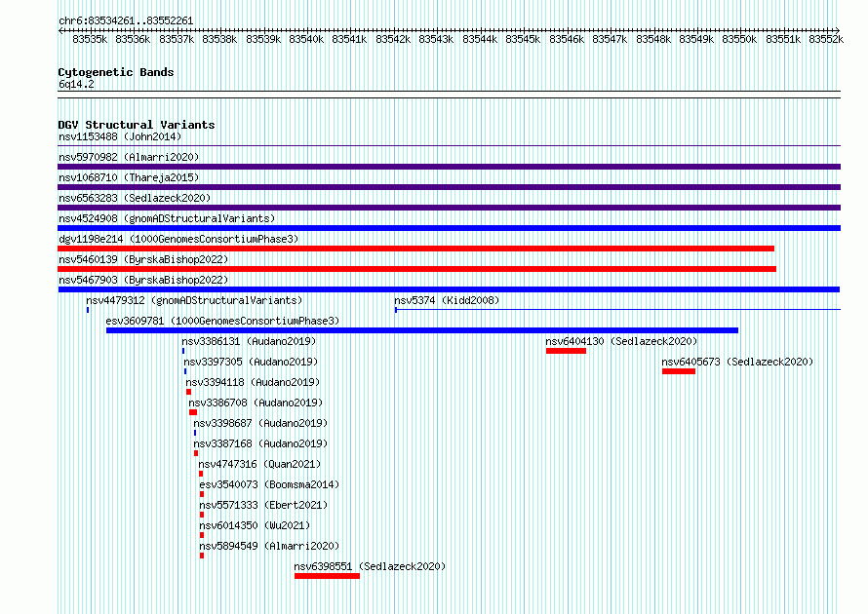The image size is (868, 614).
Task: Click the nsv6404130 (Sedlazeck2020) red bar
Action: [x=566, y=351]
